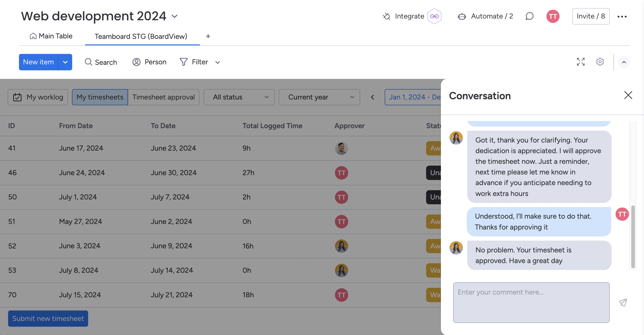
Task: Switch to Timesheet approval toggle
Action: (x=163, y=97)
